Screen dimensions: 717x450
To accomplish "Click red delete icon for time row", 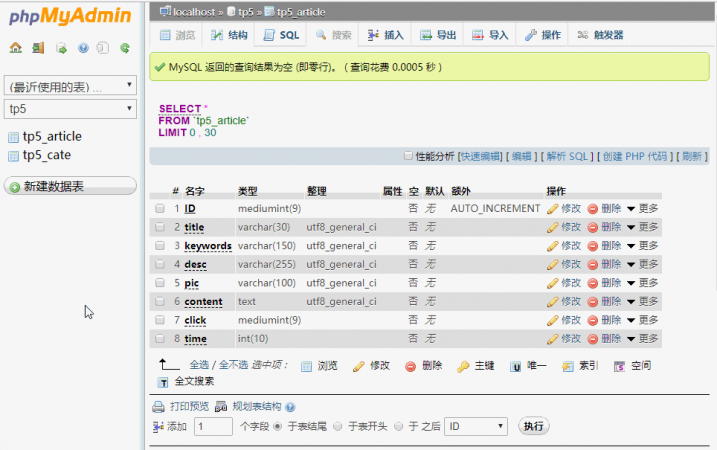I will 593,339.
